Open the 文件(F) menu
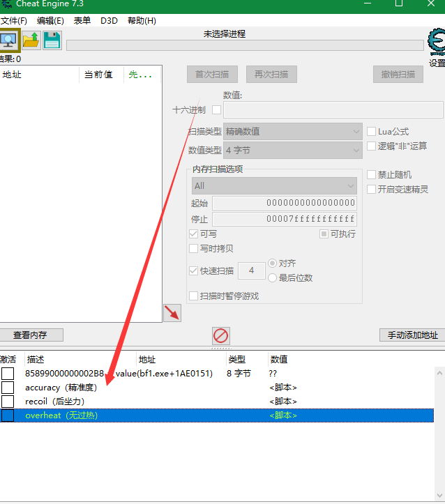 coord(14,21)
